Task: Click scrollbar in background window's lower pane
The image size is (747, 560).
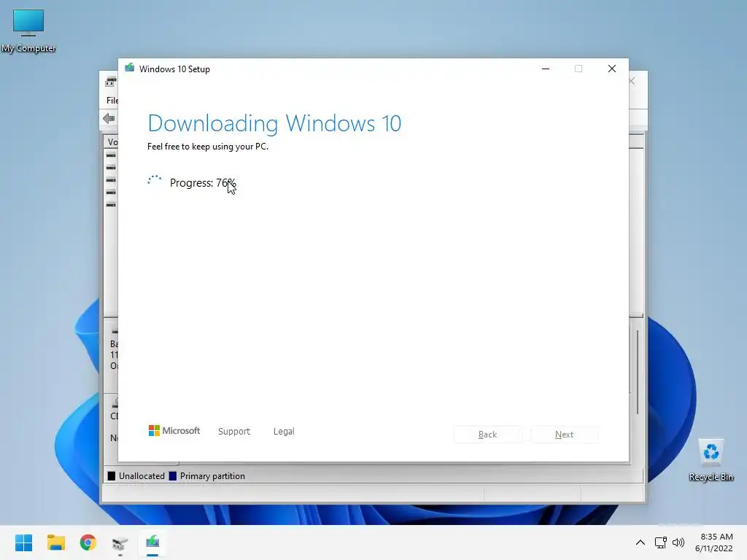Action: pyautogui.click(x=637, y=371)
